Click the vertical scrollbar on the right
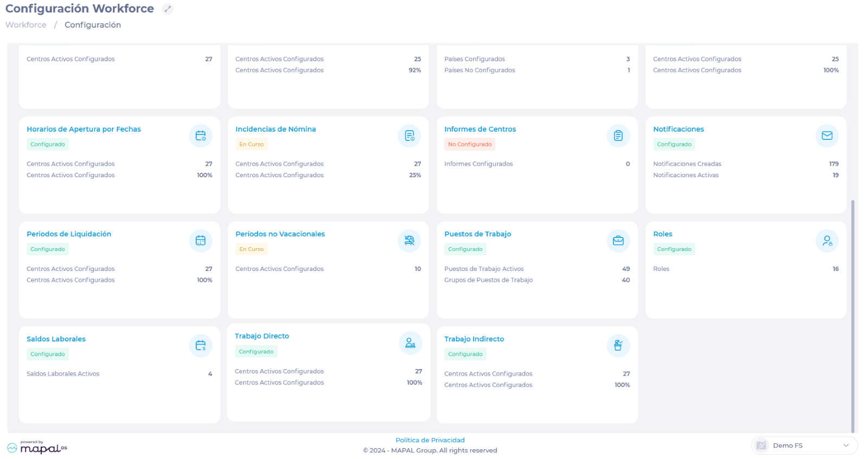This screenshot has height=459, width=868. click(853, 314)
